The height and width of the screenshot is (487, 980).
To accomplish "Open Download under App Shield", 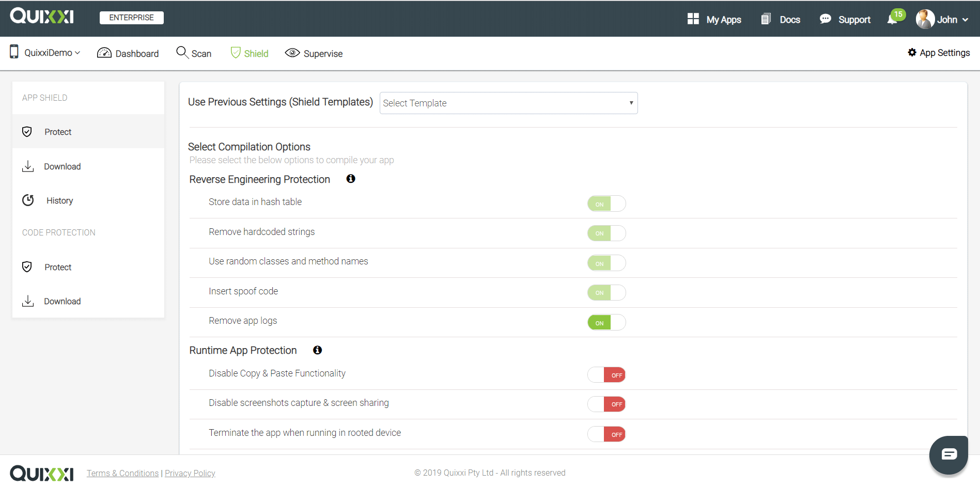I will pos(88,166).
